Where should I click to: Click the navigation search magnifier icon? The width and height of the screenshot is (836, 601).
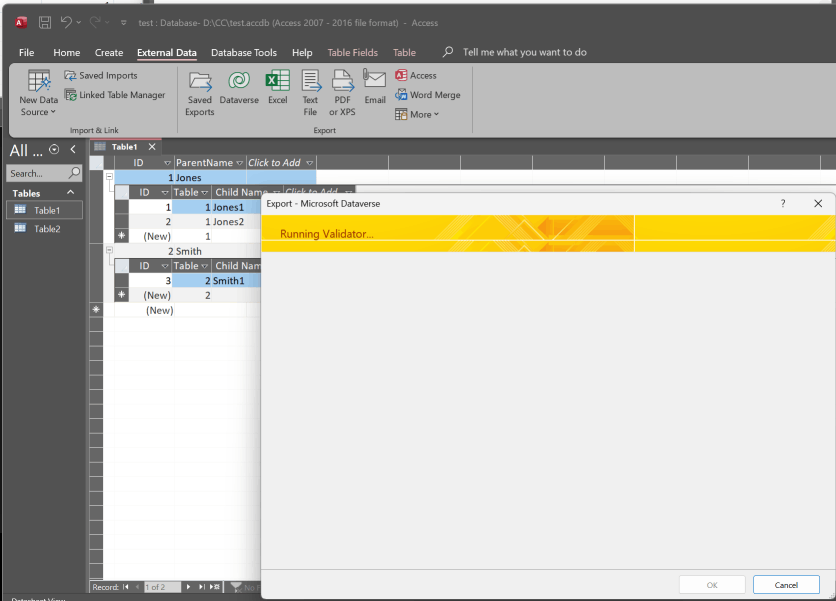coord(75,172)
